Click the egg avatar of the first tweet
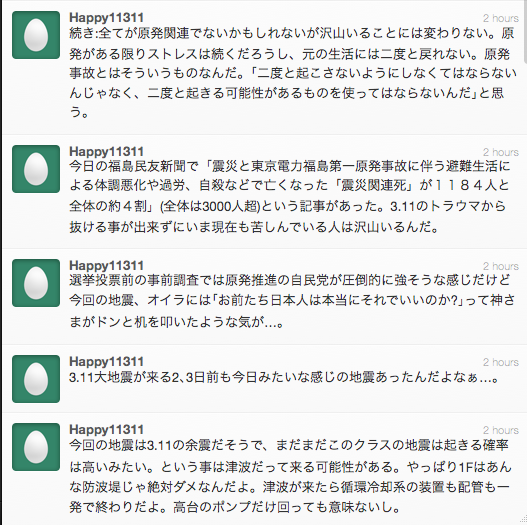This screenshot has width=527, height=525. [x=36, y=35]
